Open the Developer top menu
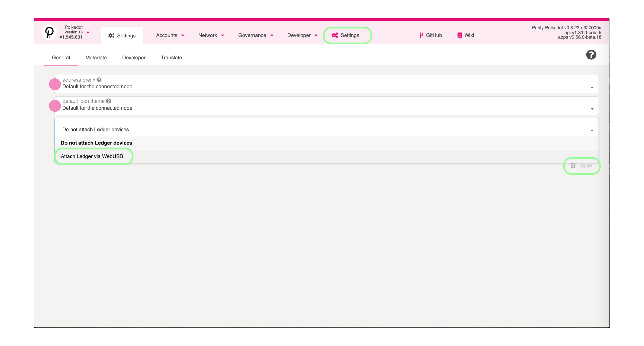 tap(302, 35)
